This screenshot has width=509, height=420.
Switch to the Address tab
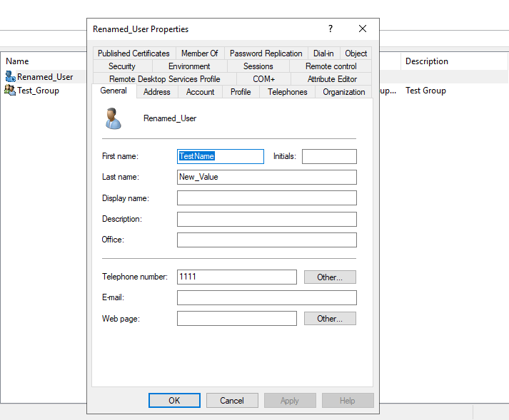tap(156, 92)
